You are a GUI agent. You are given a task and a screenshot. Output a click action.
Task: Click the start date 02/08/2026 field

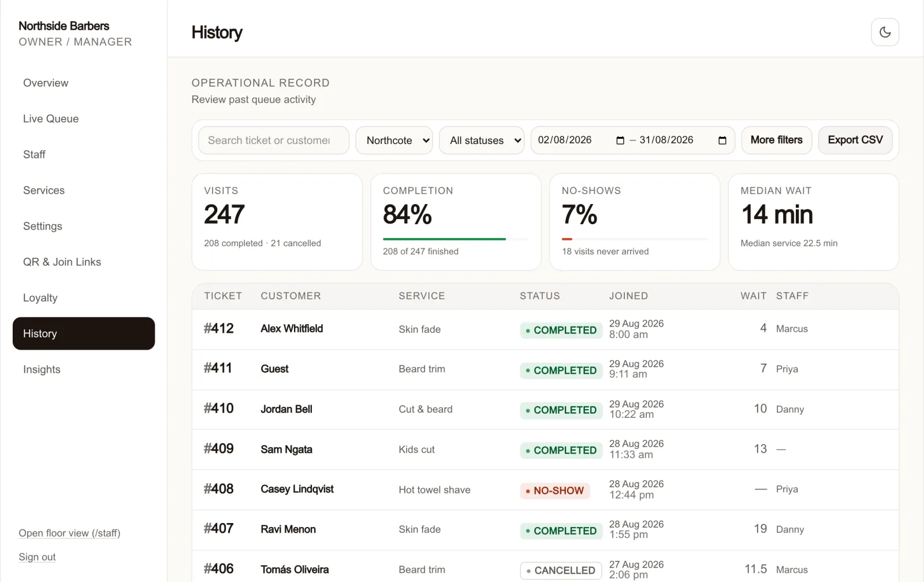tap(565, 140)
